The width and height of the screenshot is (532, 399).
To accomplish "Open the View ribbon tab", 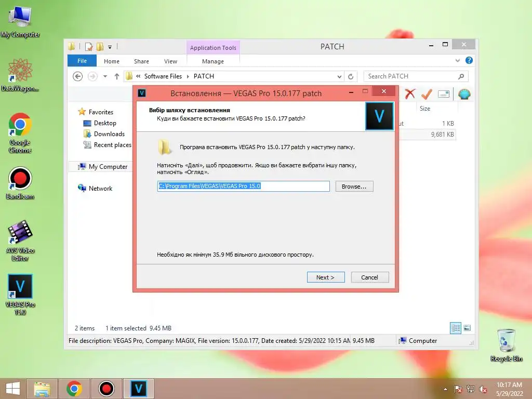I will tap(170, 61).
